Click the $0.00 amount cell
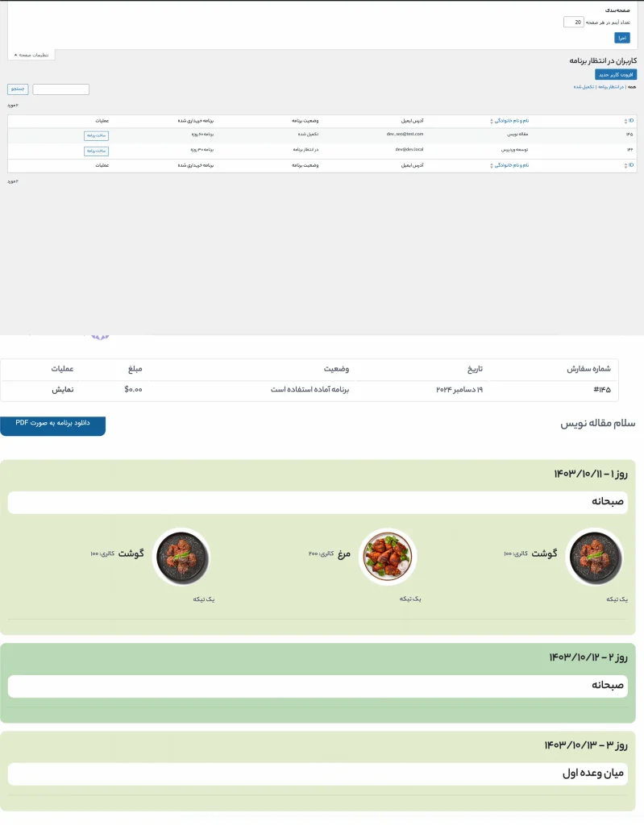644x825 pixels. click(133, 389)
